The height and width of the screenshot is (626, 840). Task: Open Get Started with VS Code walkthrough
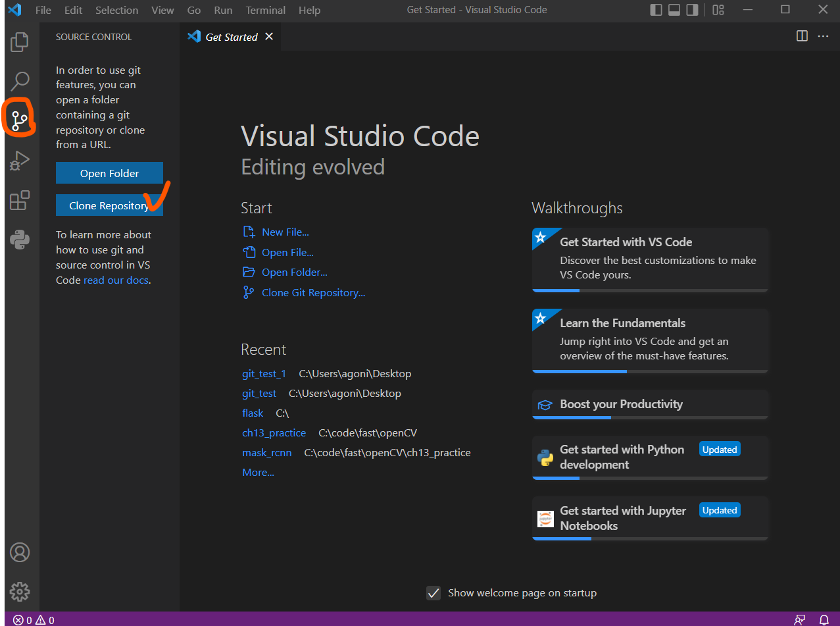pos(650,259)
